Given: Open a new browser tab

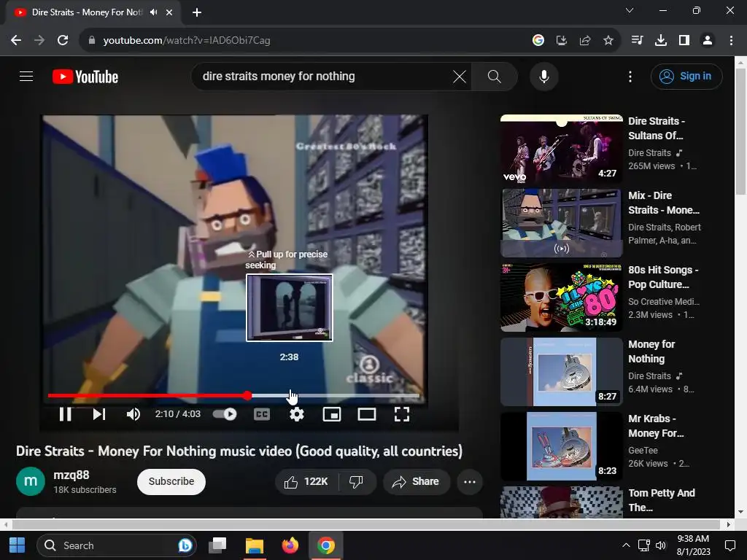Looking at the screenshot, I should click(197, 12).
